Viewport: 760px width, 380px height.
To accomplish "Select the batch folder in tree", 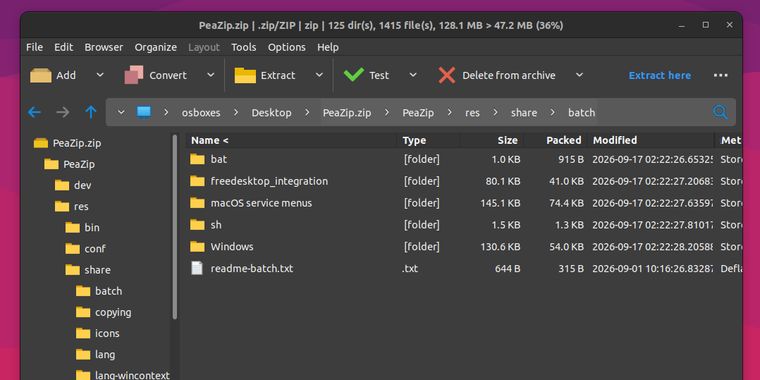I will tap(109, 291).
